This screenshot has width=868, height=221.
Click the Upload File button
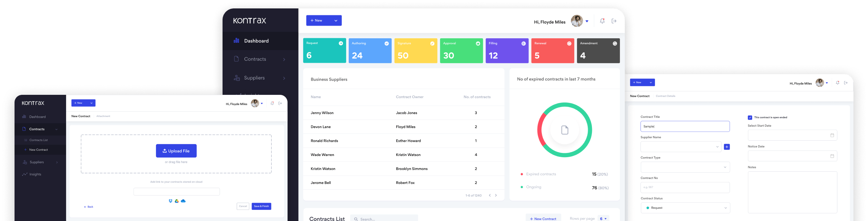tap(176, 151)
